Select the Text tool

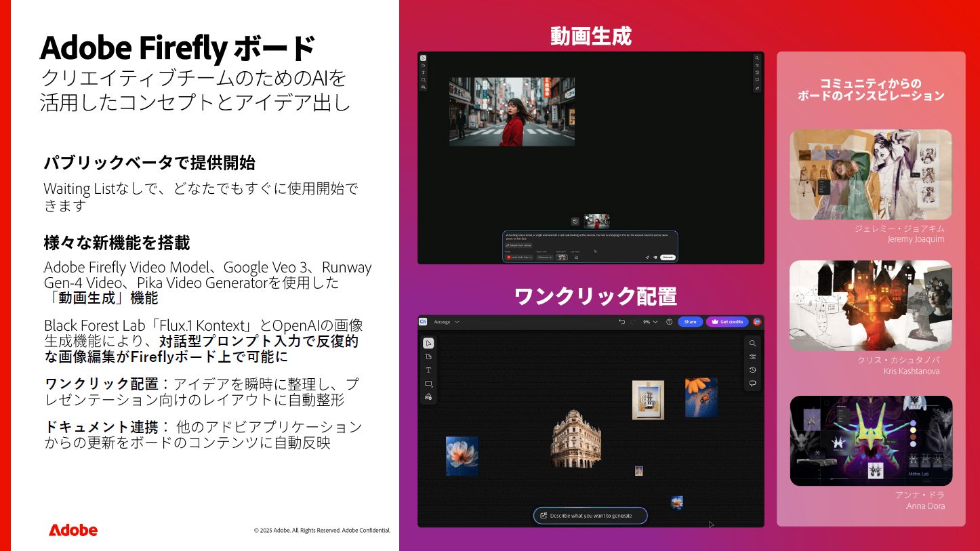428,370
